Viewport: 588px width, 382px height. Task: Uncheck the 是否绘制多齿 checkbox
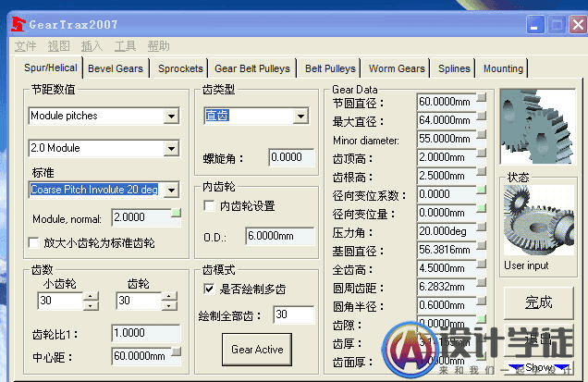click(x=209, y=289)
